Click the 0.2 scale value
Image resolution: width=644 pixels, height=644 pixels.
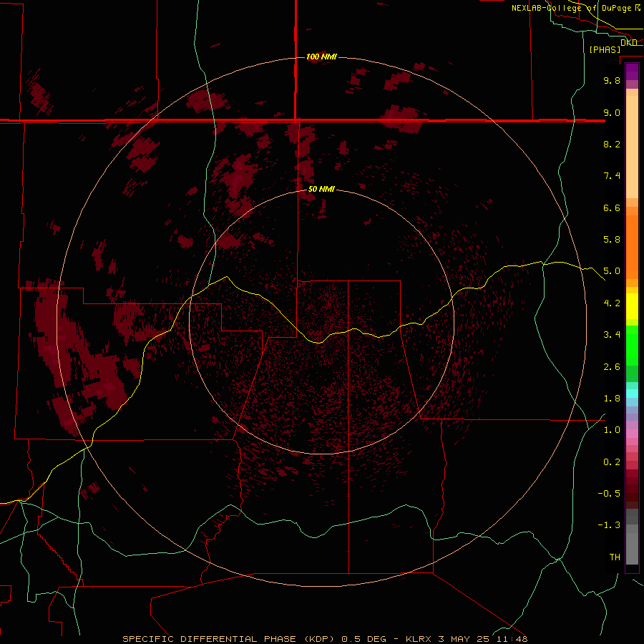pos(612,462)
